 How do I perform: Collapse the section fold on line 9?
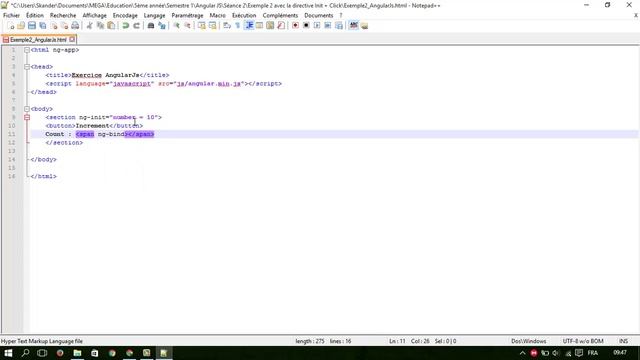click(x=27, y=117)
